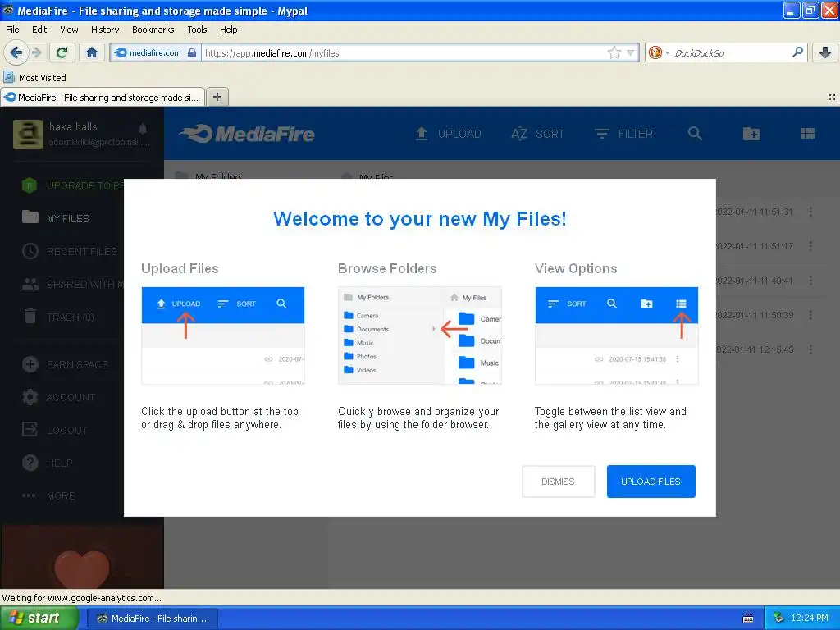Click the Upload Files tutorial thumbnail
This screenshot has height=630, width=840.
pos(223,336)
